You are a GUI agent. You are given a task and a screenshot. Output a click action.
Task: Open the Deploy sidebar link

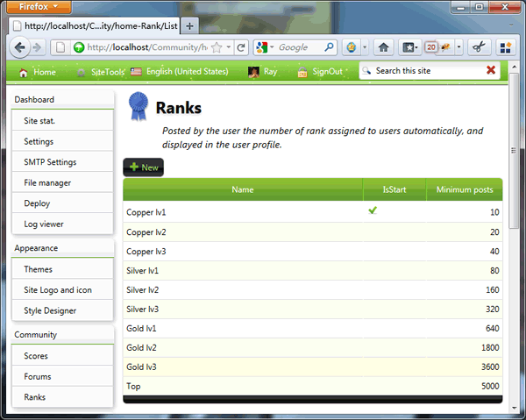(62, 203)
